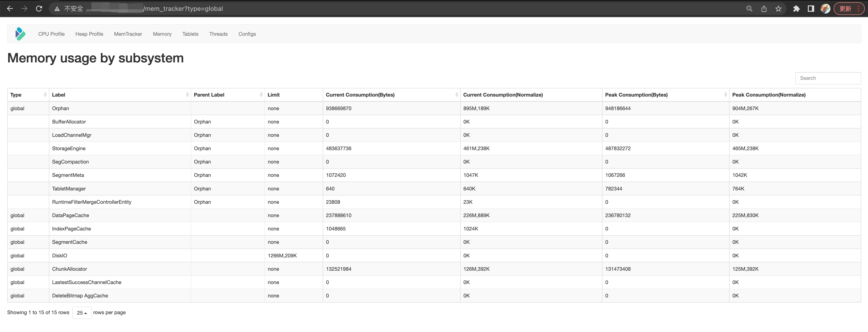Open the browser share icon

764,8
